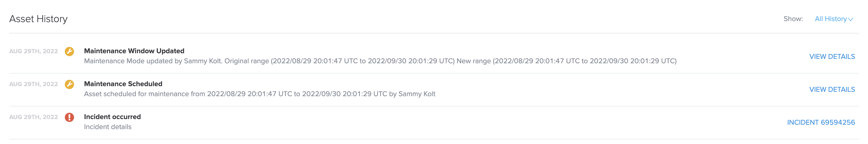Click the Incident details description text

point(107,127)
